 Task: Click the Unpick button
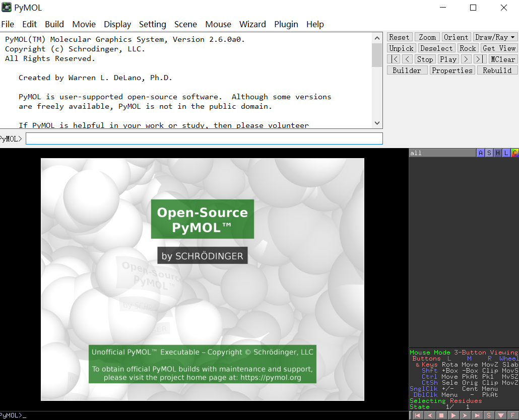(x=402, y=48)
